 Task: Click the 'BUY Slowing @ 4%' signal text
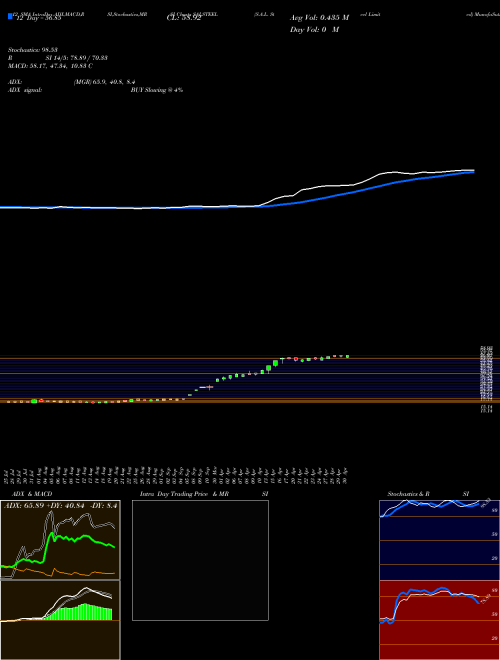(157, 90)
